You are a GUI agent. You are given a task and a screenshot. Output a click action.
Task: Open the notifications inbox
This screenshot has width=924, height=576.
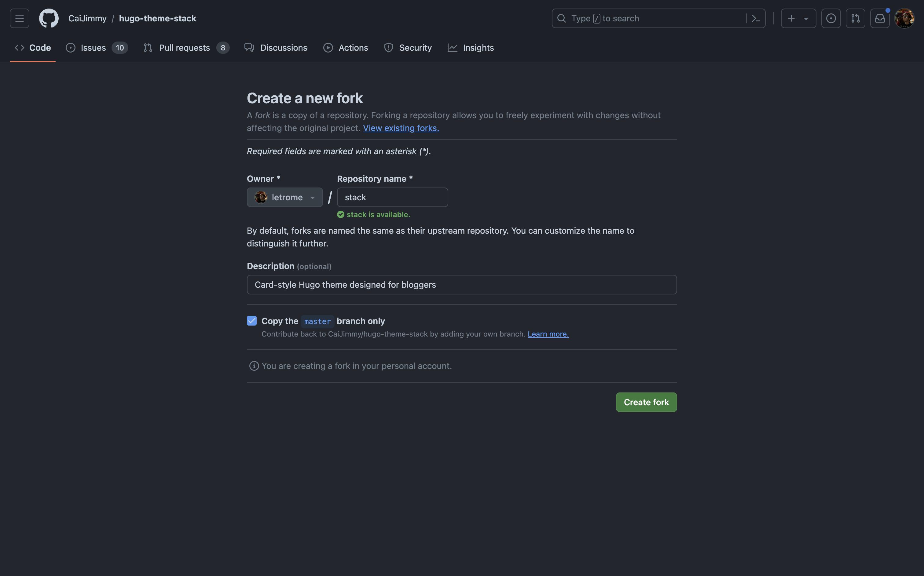click(x=879, y=18)
